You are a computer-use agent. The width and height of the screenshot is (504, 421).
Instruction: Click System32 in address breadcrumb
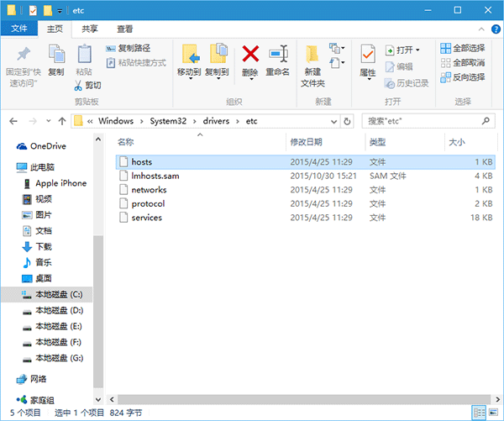click(x=168, y=121)
